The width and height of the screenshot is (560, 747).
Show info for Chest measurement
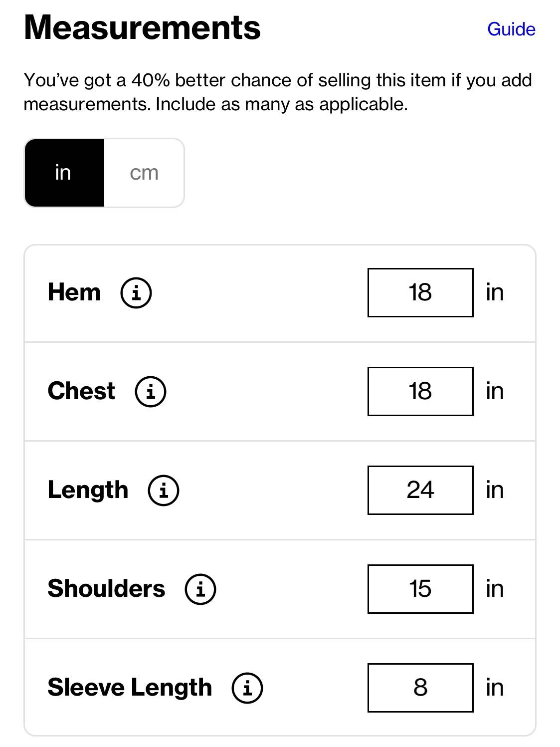point(151,391)
